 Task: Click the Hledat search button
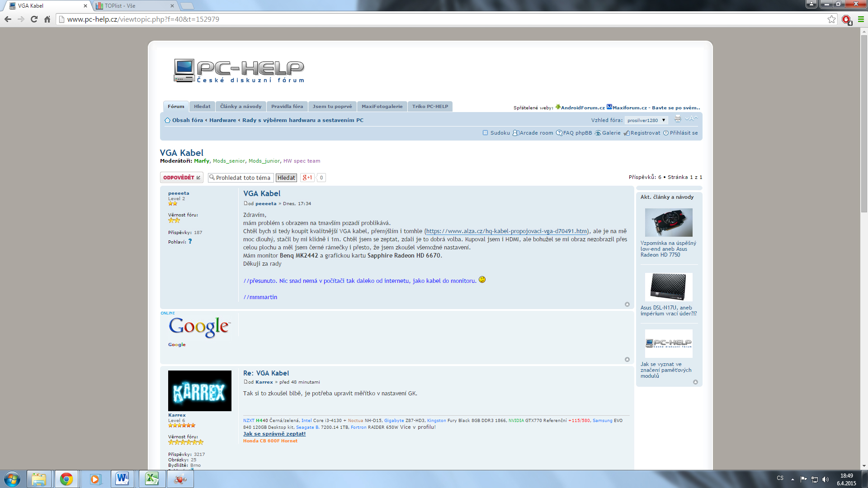click(x=286, y=178)
